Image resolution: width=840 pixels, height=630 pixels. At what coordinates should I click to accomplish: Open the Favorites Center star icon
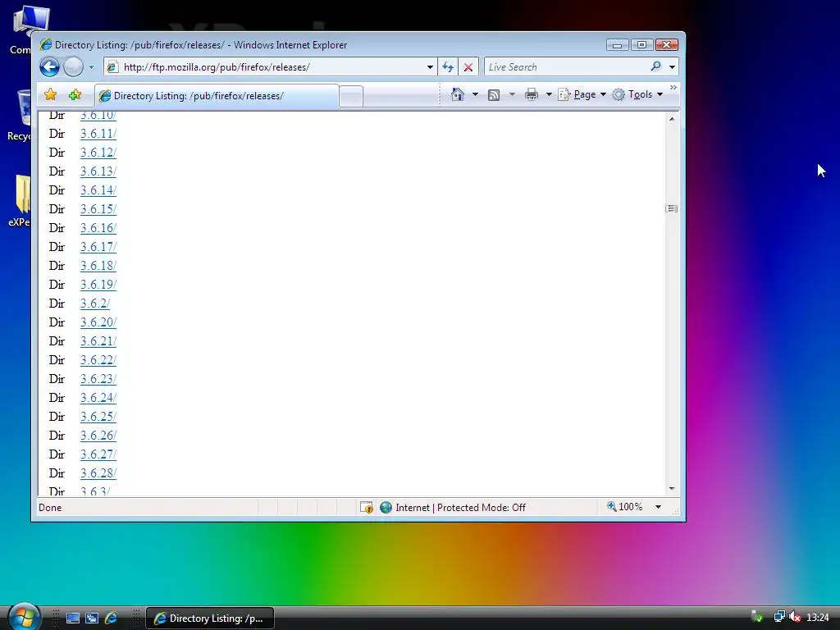point(51,95)
